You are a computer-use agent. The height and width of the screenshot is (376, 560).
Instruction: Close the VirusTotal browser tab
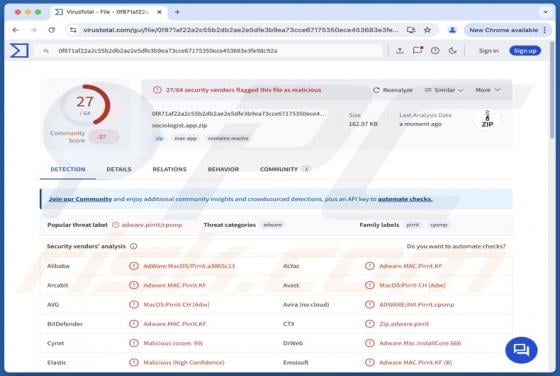coord(159,12)
